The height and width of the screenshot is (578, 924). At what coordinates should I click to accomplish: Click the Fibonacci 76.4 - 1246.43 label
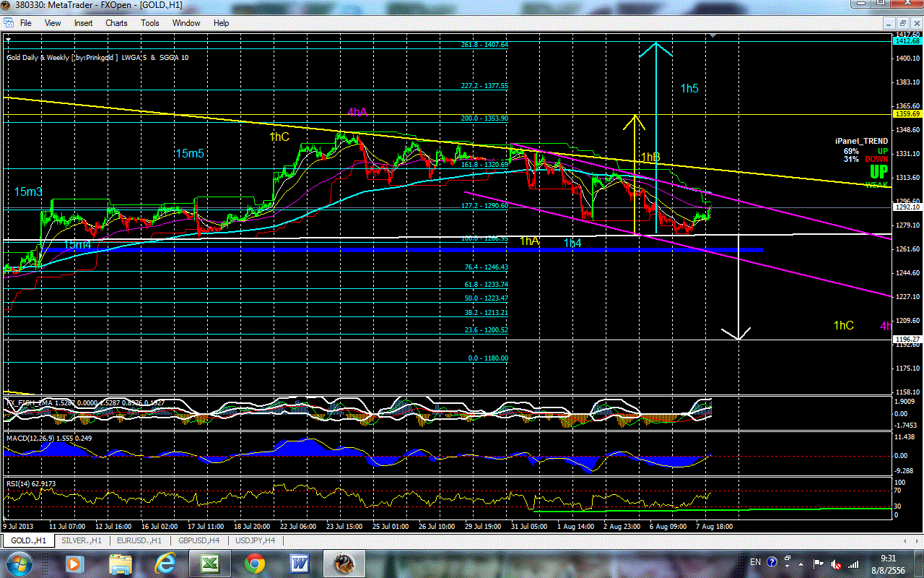pyautogui.click(x=486, y=267)
